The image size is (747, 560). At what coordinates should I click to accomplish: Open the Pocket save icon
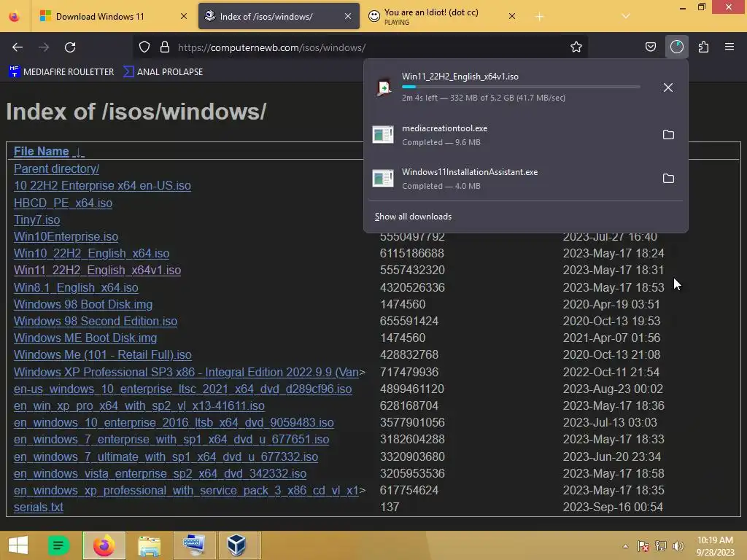(650, 47)
